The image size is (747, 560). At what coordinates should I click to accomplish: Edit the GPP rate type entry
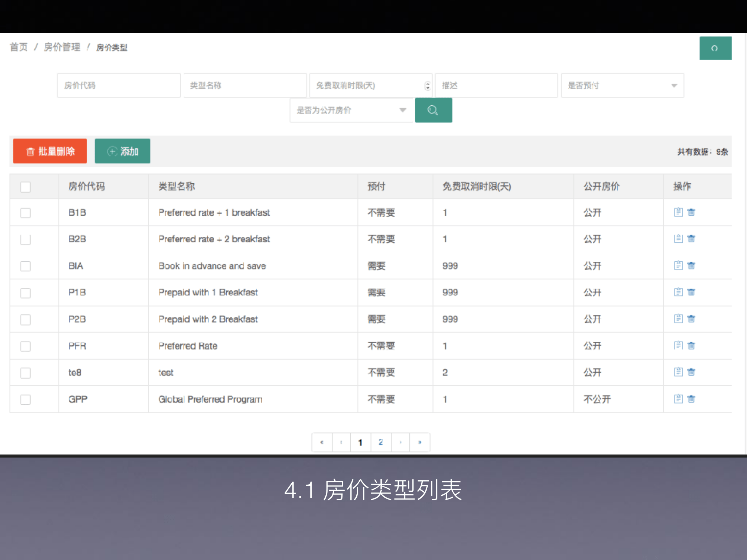678,399
